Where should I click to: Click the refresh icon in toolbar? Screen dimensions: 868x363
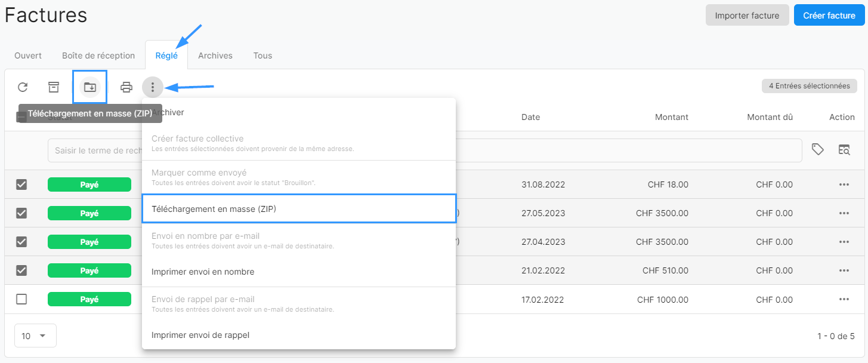coord(23,87)
